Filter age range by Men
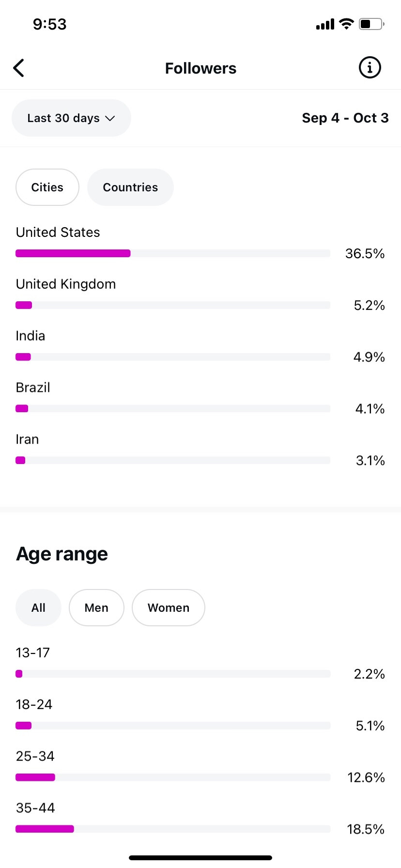This screenshot has width=401, height=868. pyautogui.click(x=96, y=608)
